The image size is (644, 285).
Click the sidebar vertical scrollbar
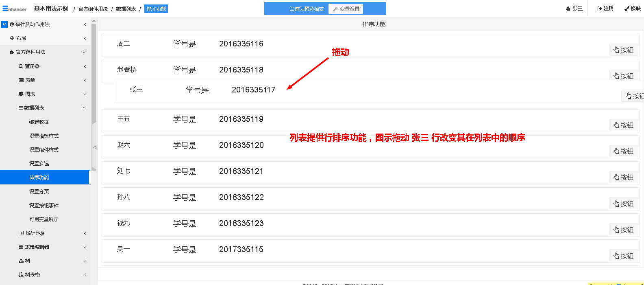[94, 73]
